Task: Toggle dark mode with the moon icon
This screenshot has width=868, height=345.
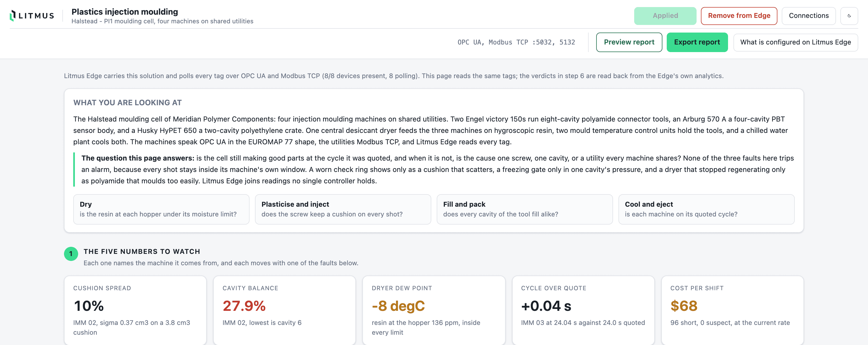Action: [x=849, y=16]
